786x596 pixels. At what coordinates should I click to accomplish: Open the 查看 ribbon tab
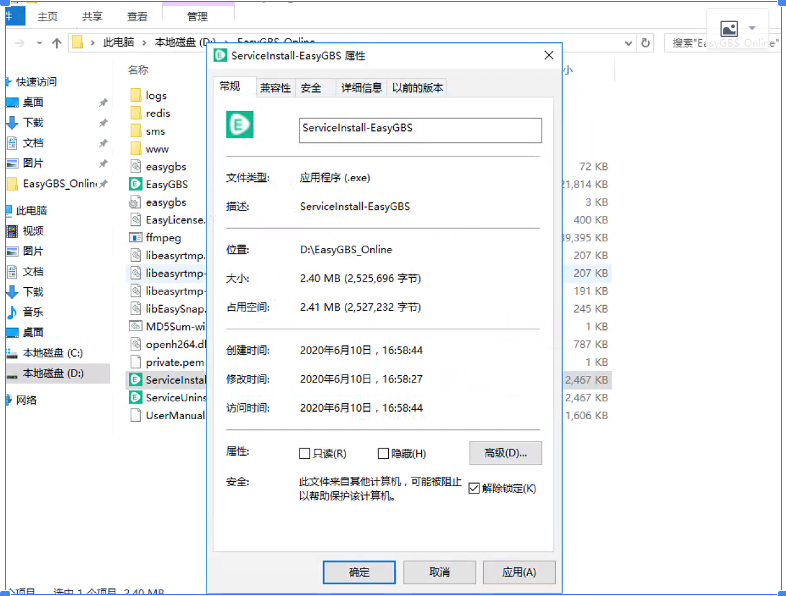coord(137,17)
